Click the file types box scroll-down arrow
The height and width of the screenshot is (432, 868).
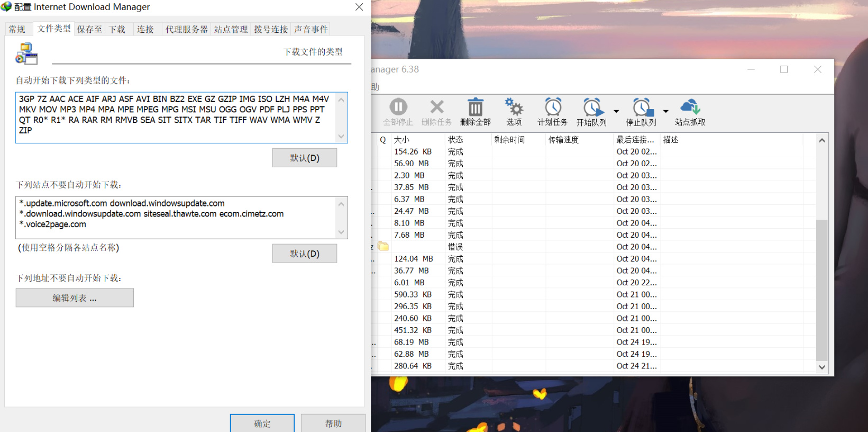(x=341, y=137)
